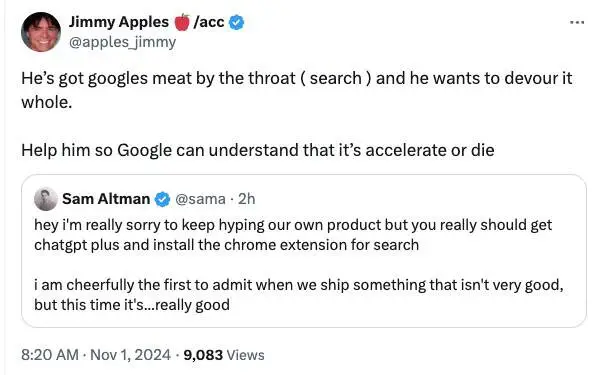Click the 9,083 Views count
The image size is (592, 375).
[224, 355]
